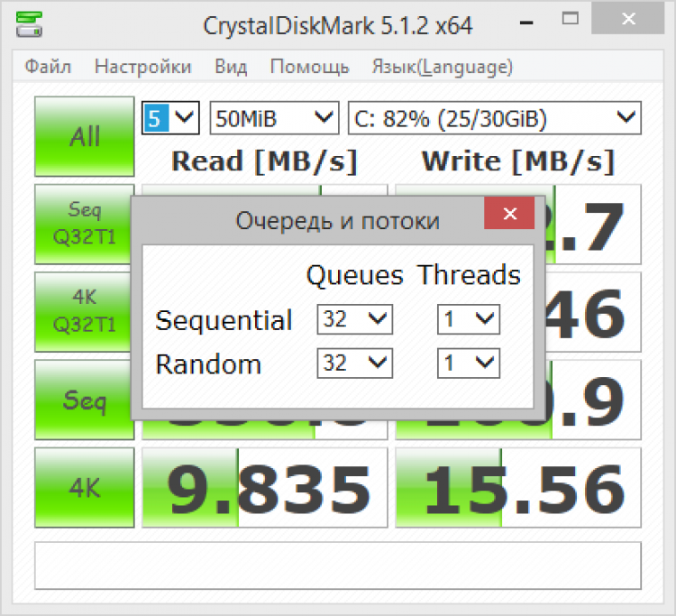Open the Помощь menu
676x616 pixels.
coord(309,67)
